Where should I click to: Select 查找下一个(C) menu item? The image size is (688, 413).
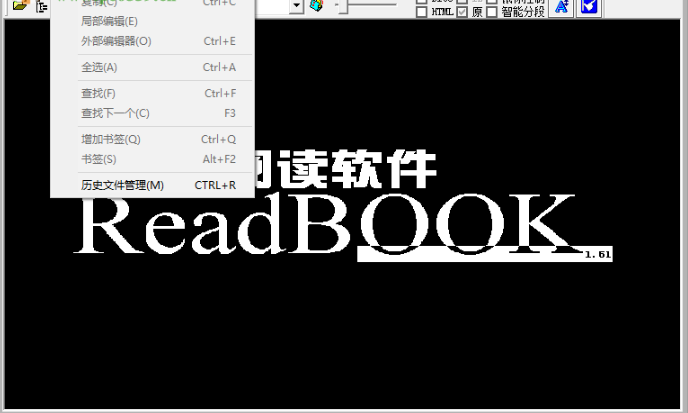click(115, 113)
